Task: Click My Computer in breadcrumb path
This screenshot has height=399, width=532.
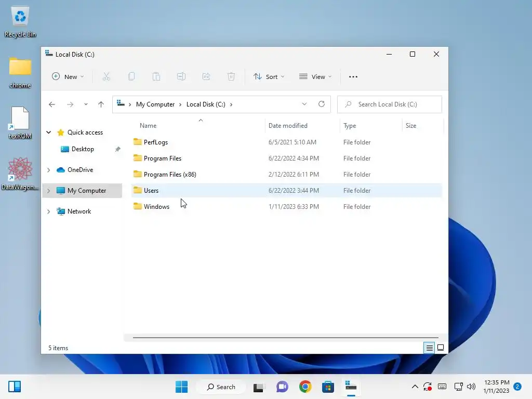Action: 155,104
